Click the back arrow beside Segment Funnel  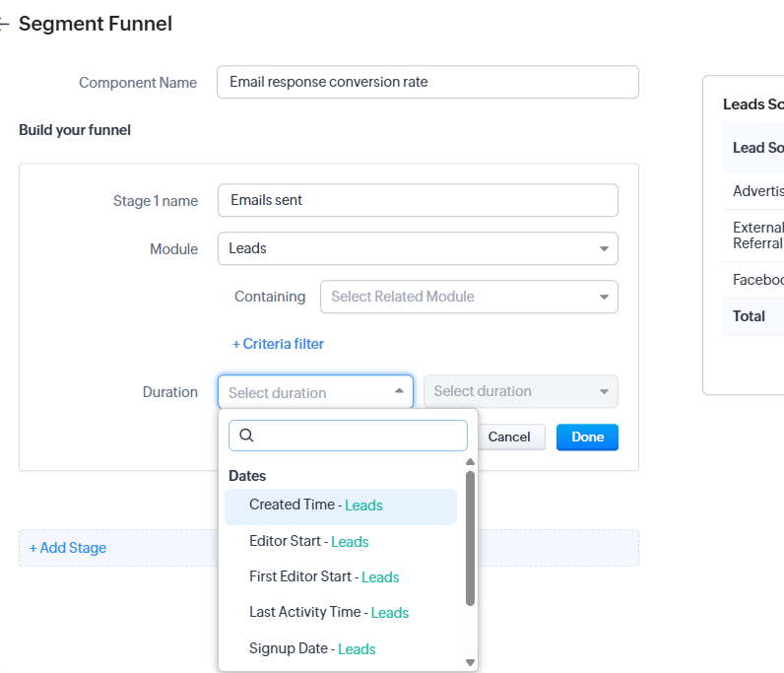[5, 25]
